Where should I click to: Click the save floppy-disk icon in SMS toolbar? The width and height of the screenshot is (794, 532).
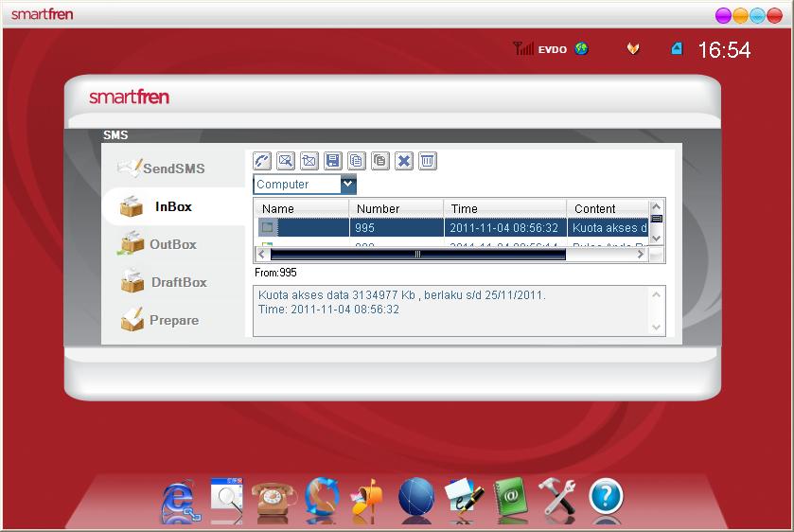[x=333, y=161]
